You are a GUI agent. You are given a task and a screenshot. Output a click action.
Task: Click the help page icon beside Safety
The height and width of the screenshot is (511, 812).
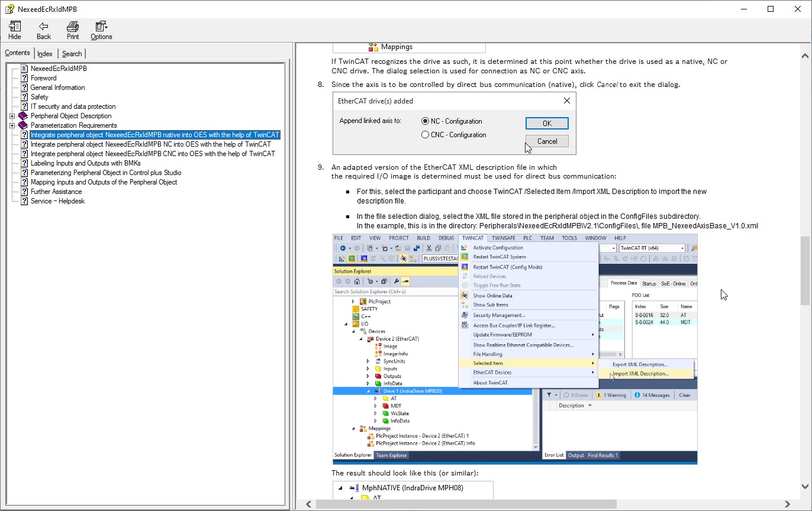point(24,97)
